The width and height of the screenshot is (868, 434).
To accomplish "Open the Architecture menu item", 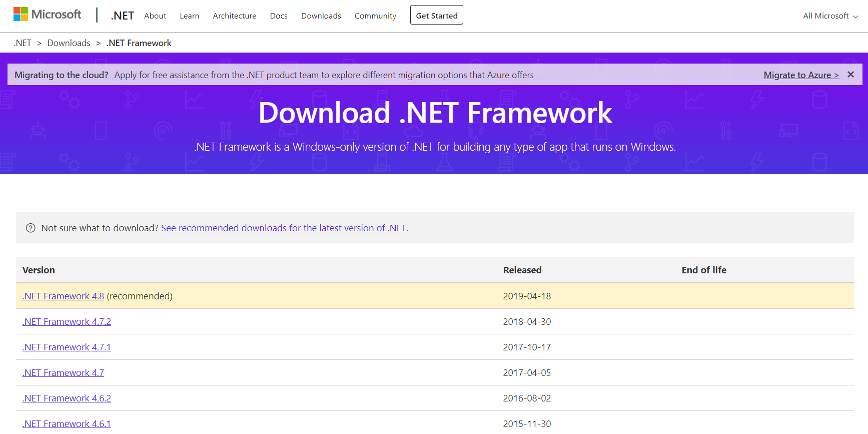I will pos(235,16).
